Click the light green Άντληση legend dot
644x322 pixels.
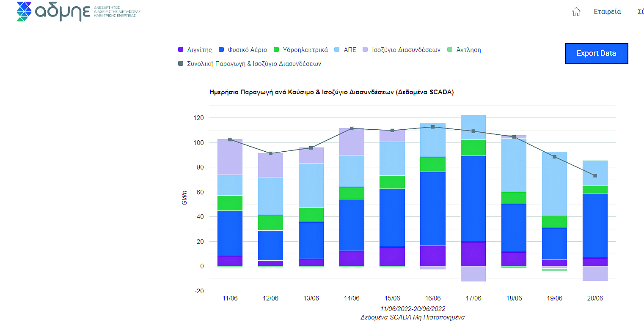[450, 50]
